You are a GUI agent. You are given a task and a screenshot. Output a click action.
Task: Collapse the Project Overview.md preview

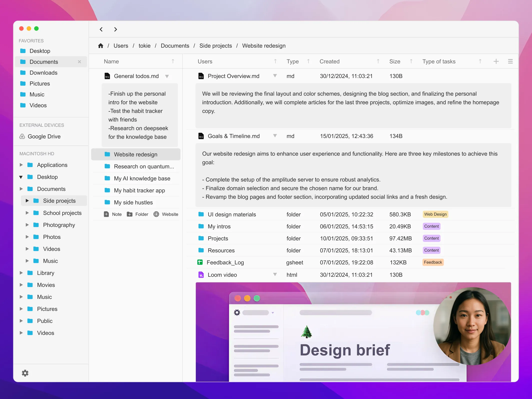coord(275,76)
